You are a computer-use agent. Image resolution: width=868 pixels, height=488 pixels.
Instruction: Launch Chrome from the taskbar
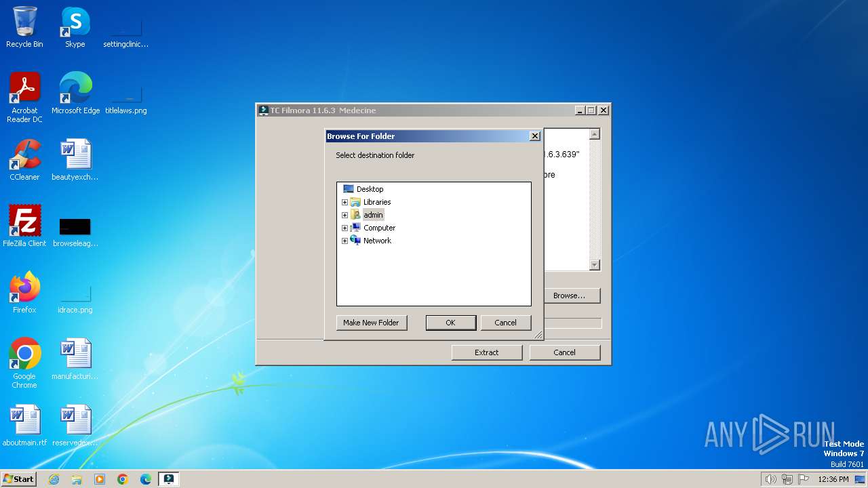[x=123, y=479]
